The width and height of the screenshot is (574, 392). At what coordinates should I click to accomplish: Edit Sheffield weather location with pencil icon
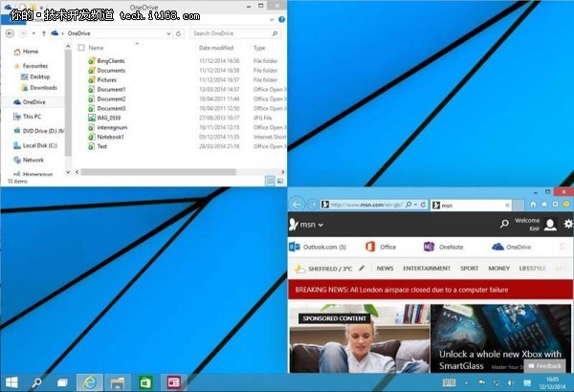362,269
